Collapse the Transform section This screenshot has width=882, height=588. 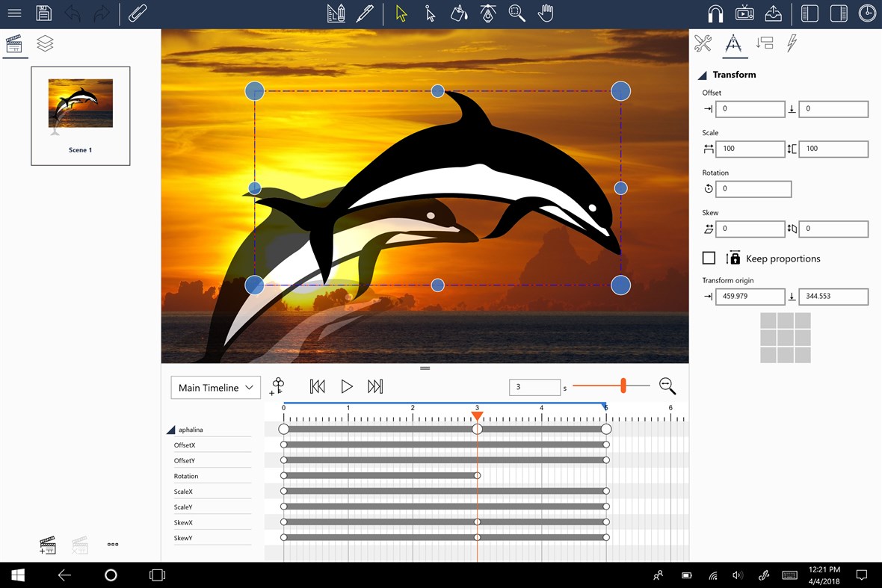coord(701,75)
